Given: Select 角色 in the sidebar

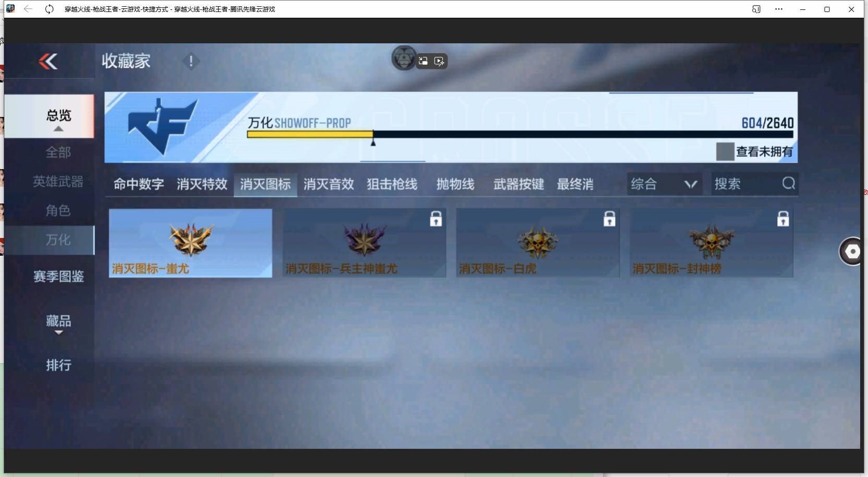Looking at the screenshot, I should point(58,210).
